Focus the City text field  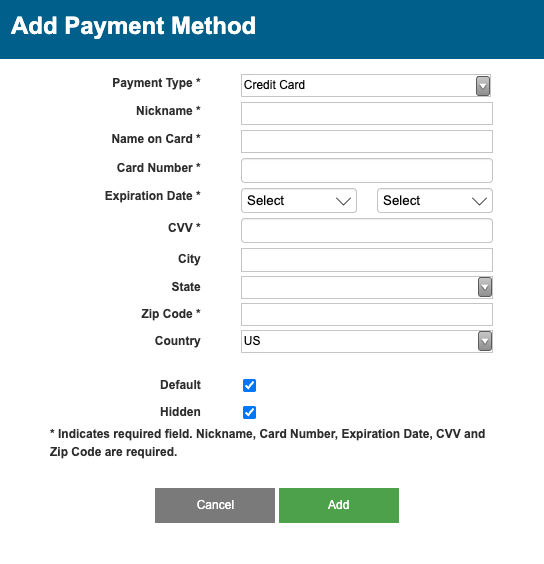pos(367,260)
